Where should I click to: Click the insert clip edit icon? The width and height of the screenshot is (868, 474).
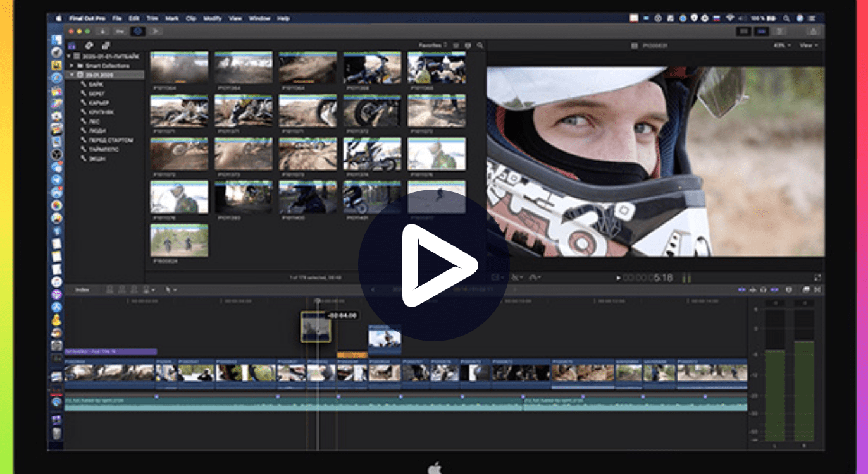coord(121,290)
